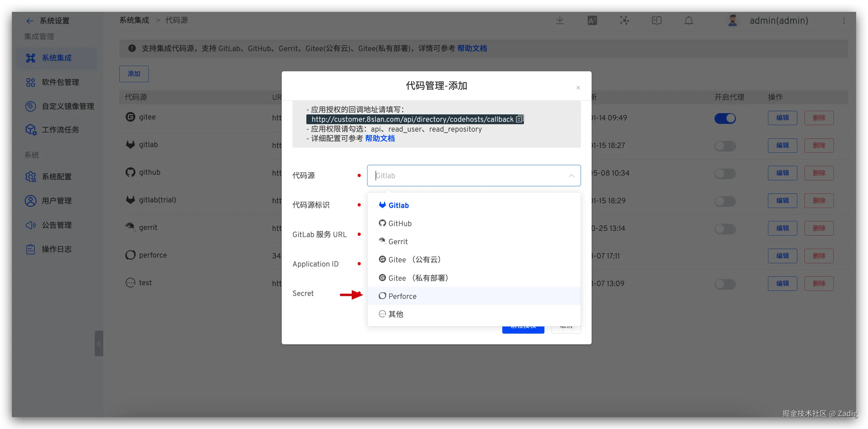This screenshot has height=429, width=868.
Task: Enable proxy toggle for gitlab row
Action: click(725, 146)
